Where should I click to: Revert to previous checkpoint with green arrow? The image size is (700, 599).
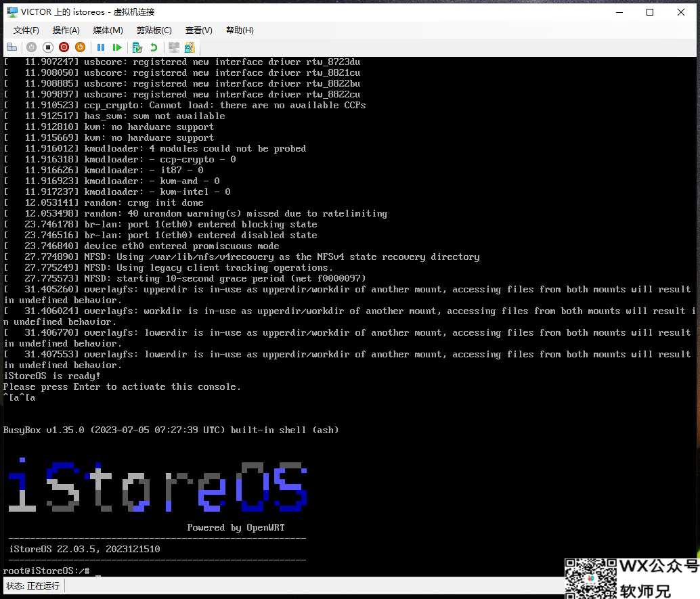click(x=154, y=47)
